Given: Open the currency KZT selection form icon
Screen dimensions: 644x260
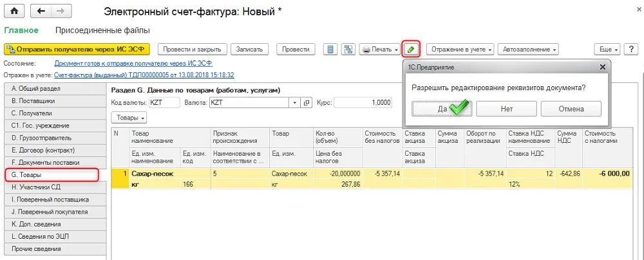Looking at the screenshot, I should [x=306, y=103].
